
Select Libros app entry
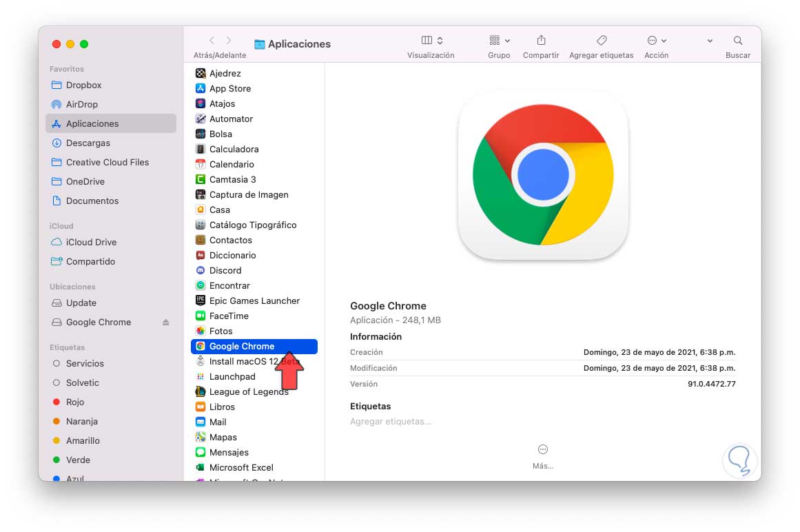(x=254, y=407)
